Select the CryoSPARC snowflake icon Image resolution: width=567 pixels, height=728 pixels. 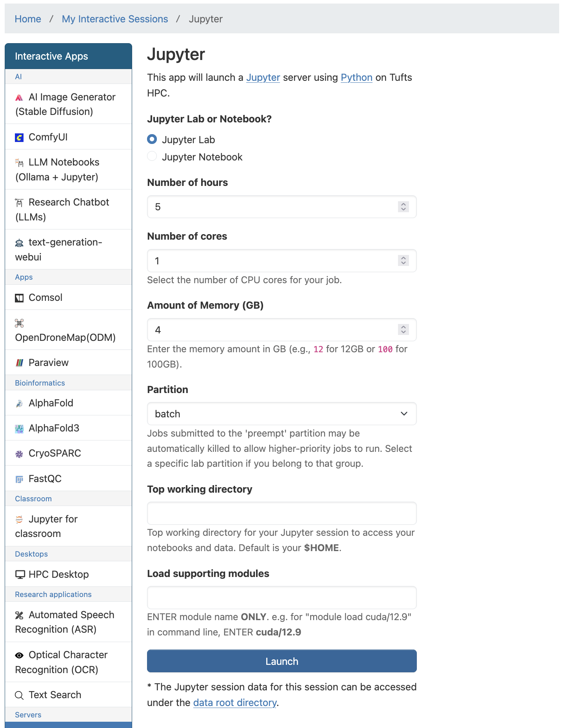point(19,453)
